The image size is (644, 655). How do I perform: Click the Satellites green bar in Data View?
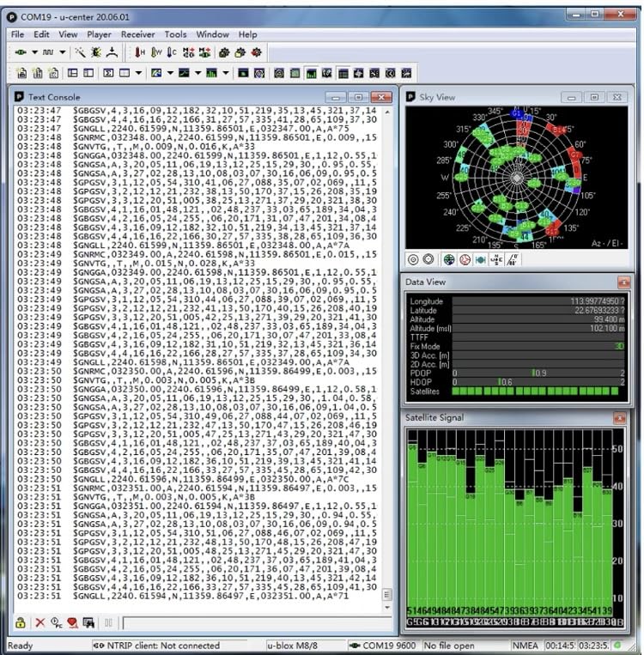[535, 391]
